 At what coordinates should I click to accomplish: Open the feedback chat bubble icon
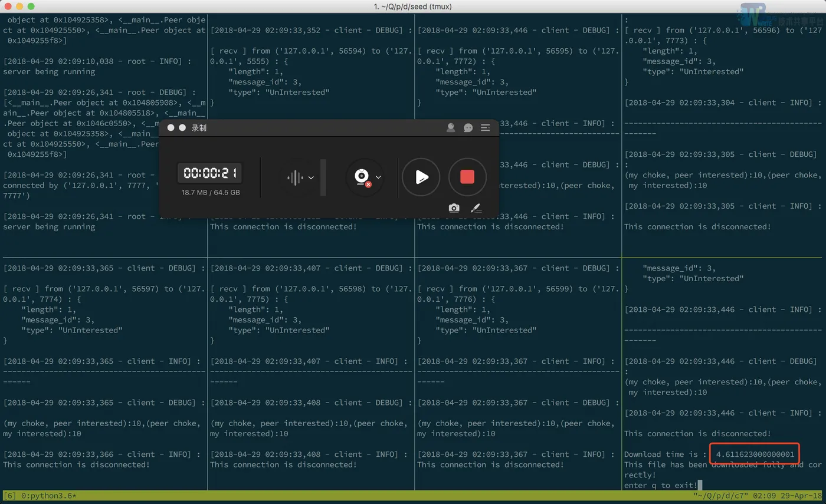coord(468,127)
